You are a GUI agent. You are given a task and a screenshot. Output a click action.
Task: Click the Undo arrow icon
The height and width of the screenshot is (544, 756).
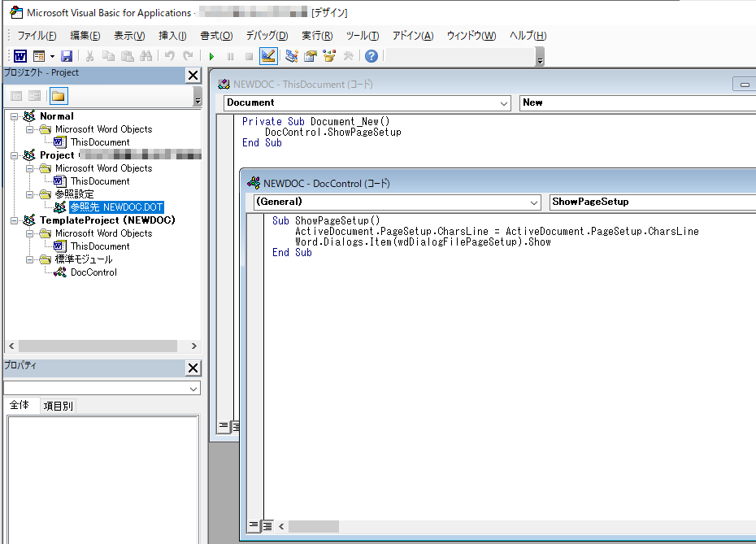tap(169, 56)
